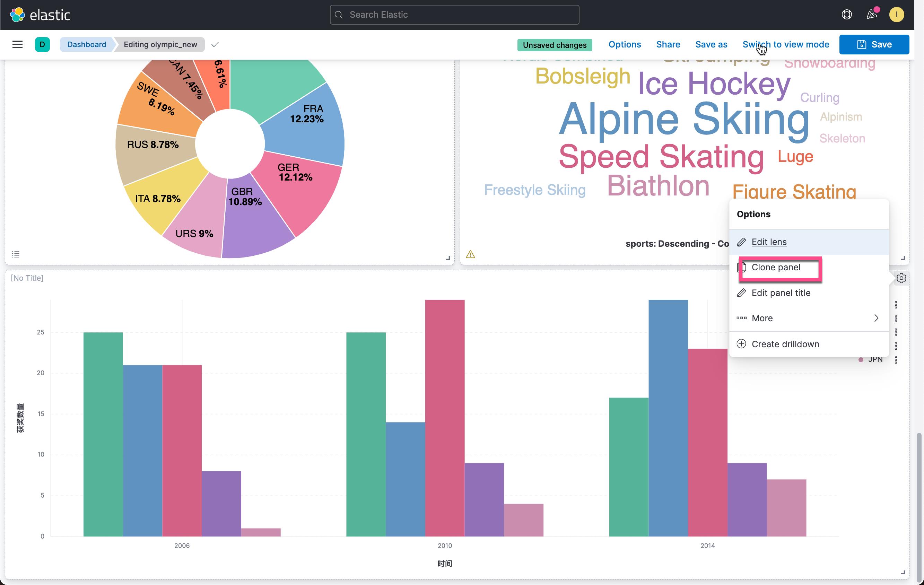Open the help lifebuoy icon menu
The width and height of the screenshot is (924, 585).
click(846, 15)
